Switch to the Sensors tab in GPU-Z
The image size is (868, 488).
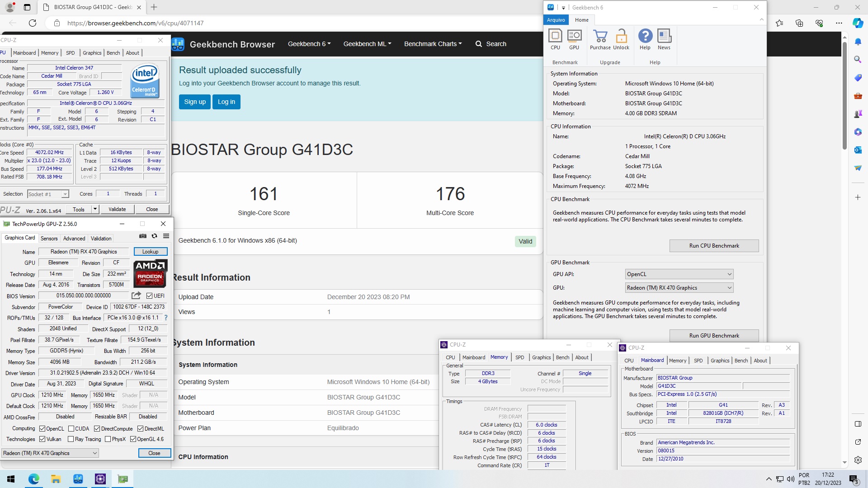[49, 239]
